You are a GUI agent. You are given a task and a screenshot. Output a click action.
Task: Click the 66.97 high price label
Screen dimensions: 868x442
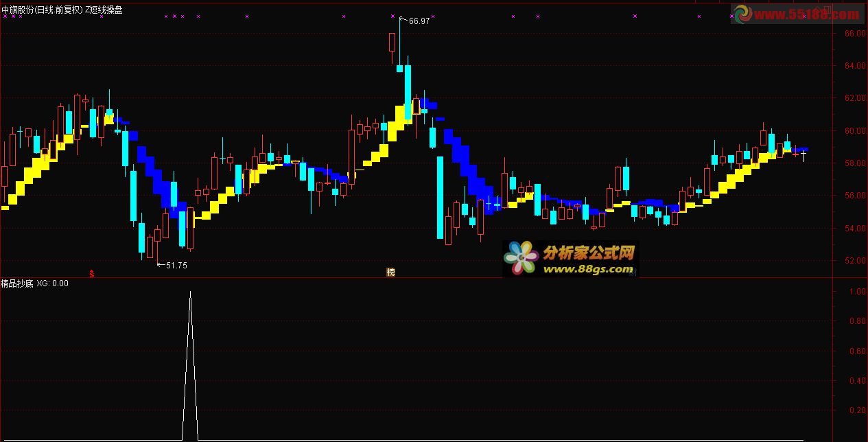point(419,21)
